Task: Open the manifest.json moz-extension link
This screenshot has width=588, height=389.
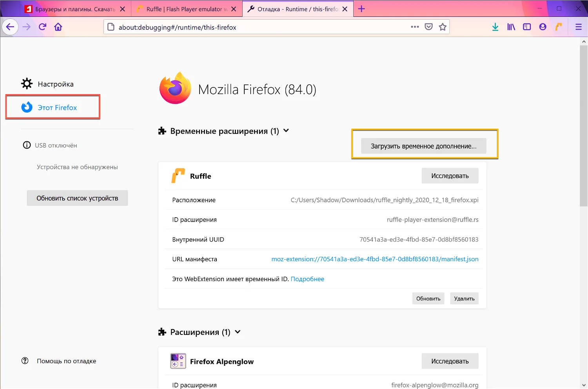Action: [x=375, y=259]
